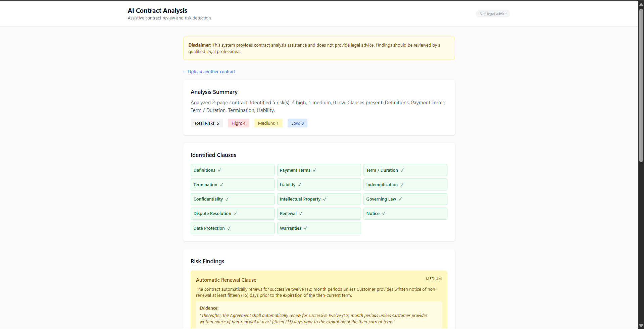
Task: Click the MEDIUM severity label
Action: (434, 279)
